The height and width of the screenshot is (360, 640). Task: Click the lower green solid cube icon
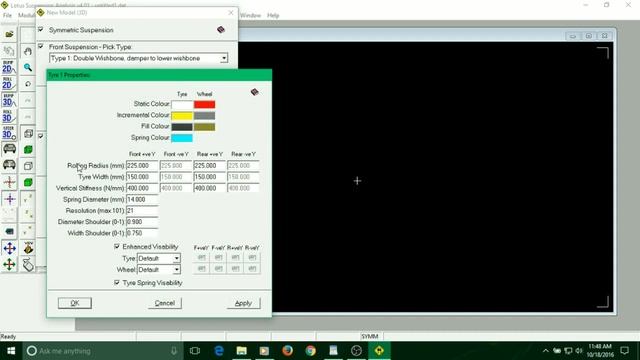28,182
